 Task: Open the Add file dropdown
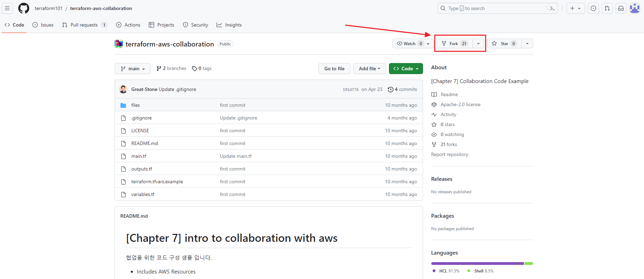pyautogui.click(x=369, y=69)
